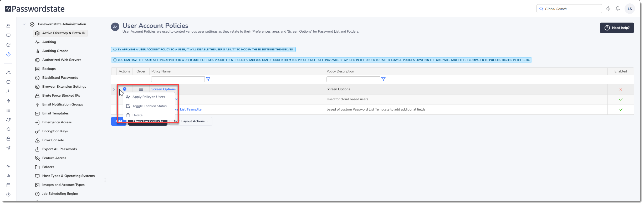Click the clock icon in the narrow icon rail

coord(8,195)
